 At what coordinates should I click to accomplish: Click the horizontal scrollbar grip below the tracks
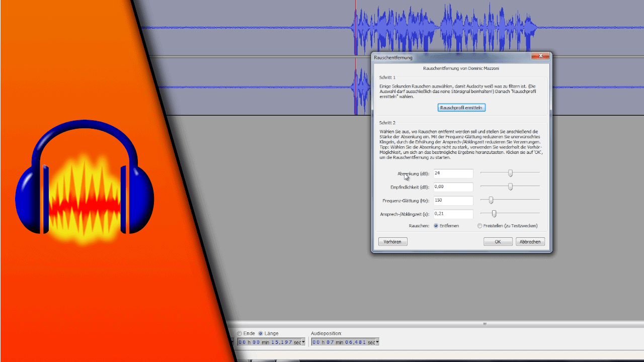pos(485,324)
